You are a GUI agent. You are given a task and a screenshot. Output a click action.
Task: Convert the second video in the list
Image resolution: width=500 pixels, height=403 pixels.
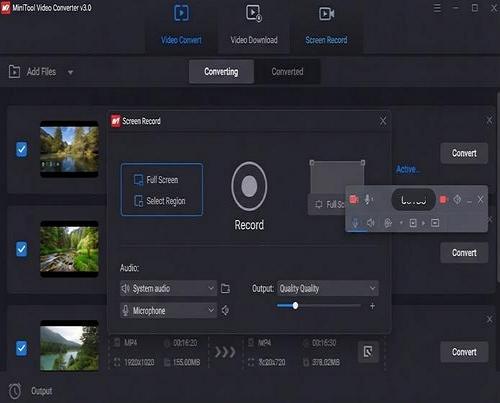tap(464, 253)
